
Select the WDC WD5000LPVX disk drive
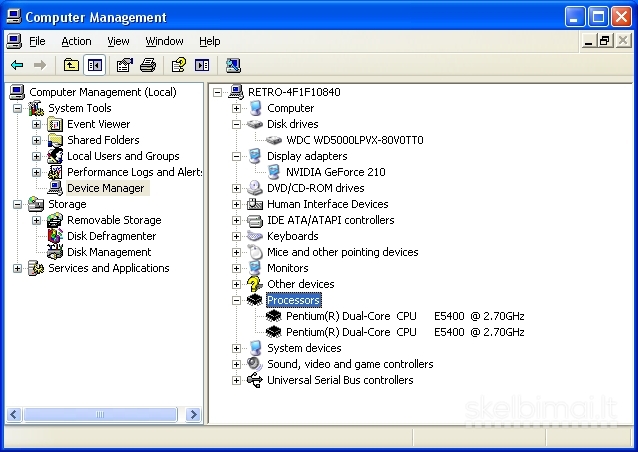point(354,140)
